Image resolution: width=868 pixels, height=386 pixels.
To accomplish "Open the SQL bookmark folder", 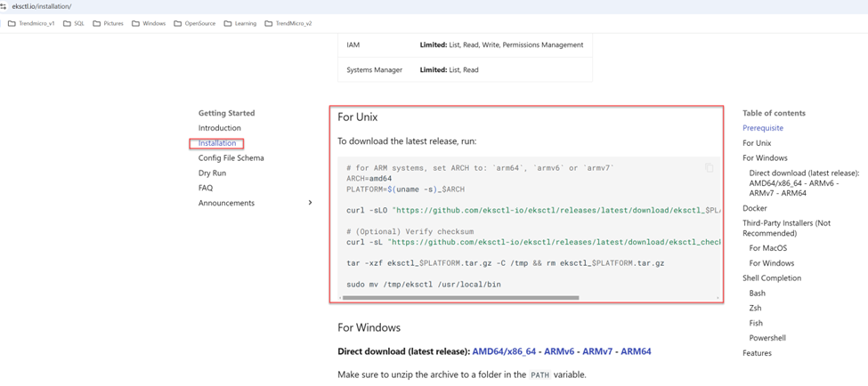I will click(74, 24).
